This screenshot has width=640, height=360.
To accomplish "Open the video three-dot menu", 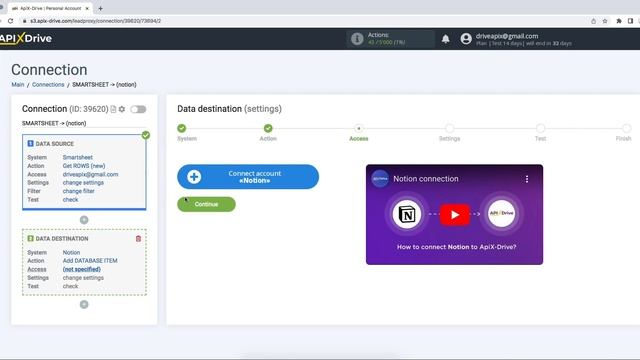I will tap(527, 179).
